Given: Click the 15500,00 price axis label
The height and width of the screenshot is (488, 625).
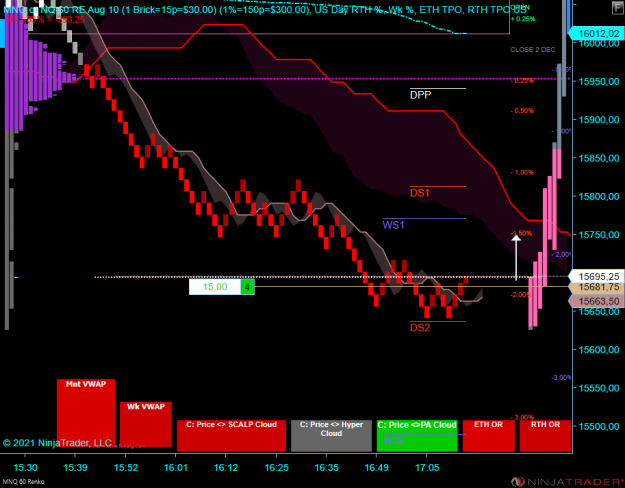Looking at the screenshot, I should tap(599, 426).
